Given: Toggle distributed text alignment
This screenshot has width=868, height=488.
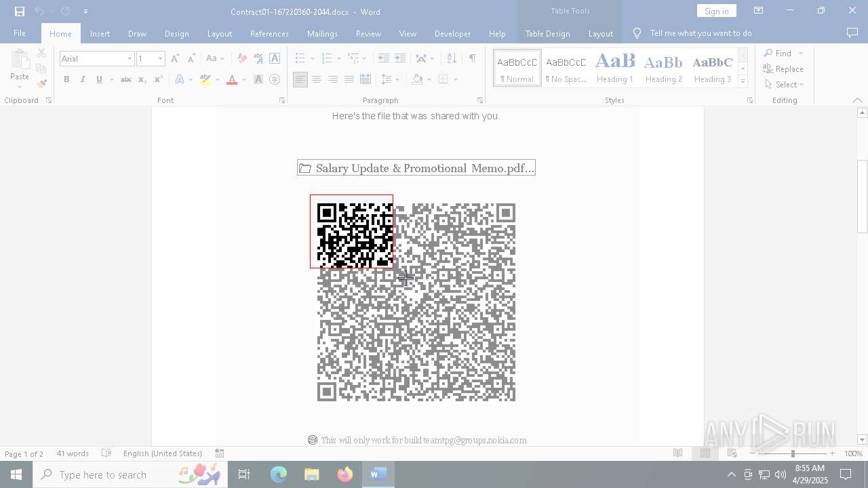Looking at the screenshot, I should point(366,79).
